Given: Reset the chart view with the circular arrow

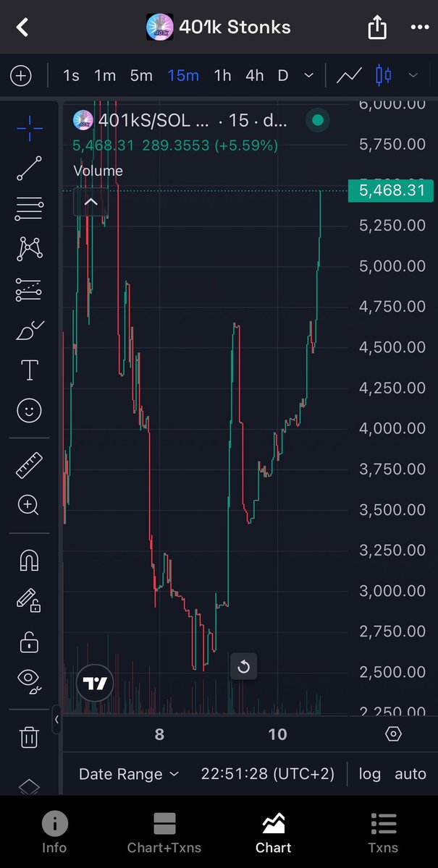Looking at the screenshot, I should [244, 666].
